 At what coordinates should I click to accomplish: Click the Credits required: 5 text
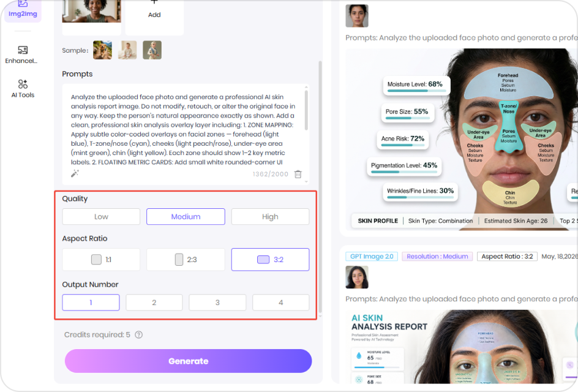[x=97, y=335]
